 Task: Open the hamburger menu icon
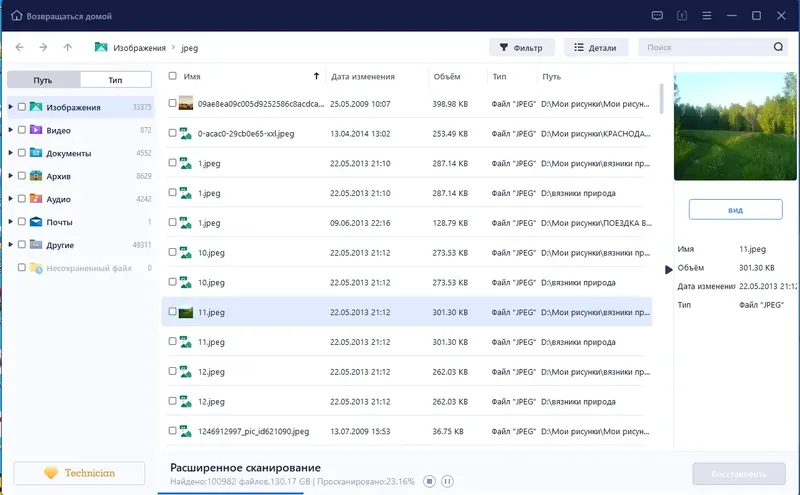tap(707, 16)
